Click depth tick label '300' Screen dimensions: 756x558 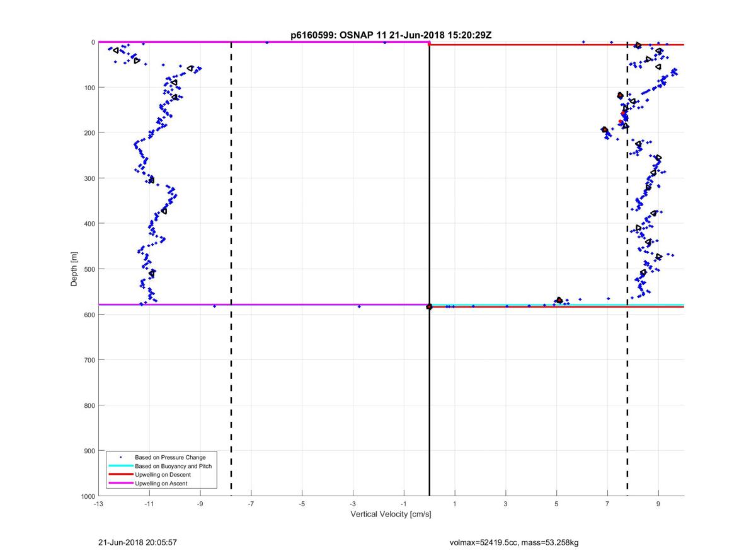tap(89, 178)
